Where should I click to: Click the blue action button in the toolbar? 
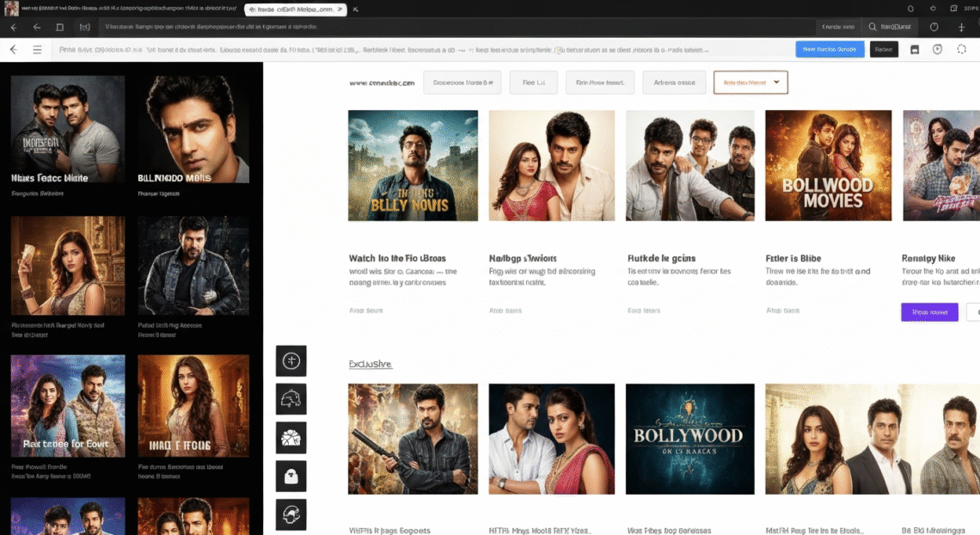pyautogui.click(x=828, y=49)
